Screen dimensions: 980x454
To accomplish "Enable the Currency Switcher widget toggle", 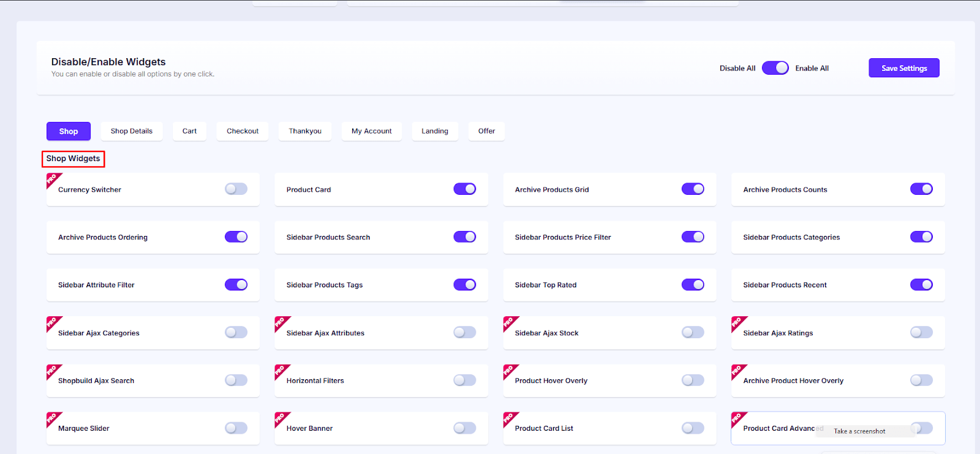I will (x=236, y=189).
